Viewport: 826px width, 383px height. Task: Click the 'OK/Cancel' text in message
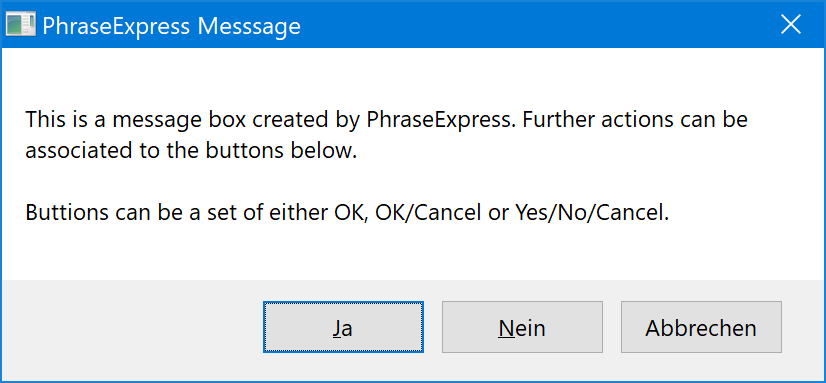pyautogui.click(x=428, y=213)
